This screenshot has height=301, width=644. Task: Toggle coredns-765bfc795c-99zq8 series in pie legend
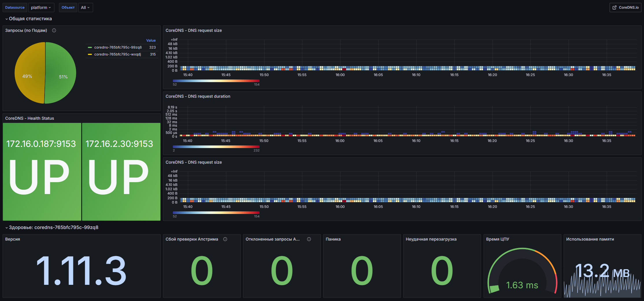118,47
